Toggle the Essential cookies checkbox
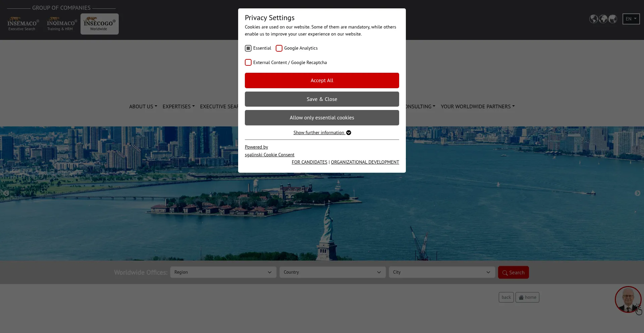Screen dimensions: 644x333 coord(248,48)
